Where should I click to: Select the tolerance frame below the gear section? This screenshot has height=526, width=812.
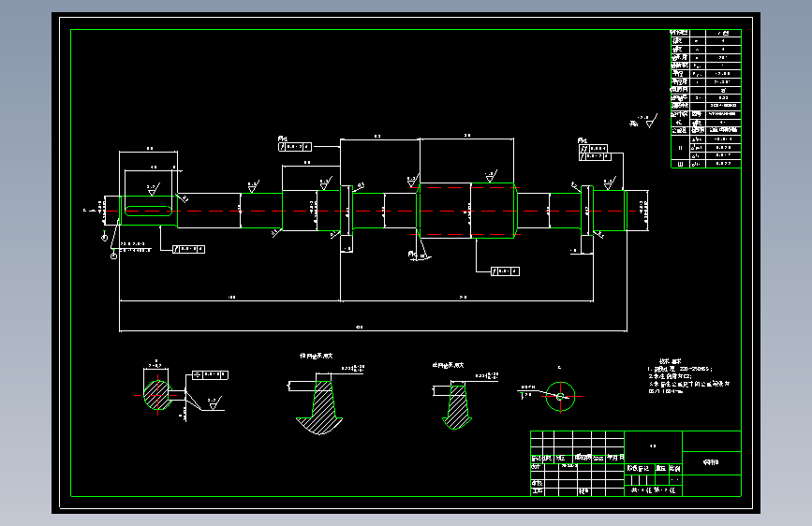pos(505,271)
